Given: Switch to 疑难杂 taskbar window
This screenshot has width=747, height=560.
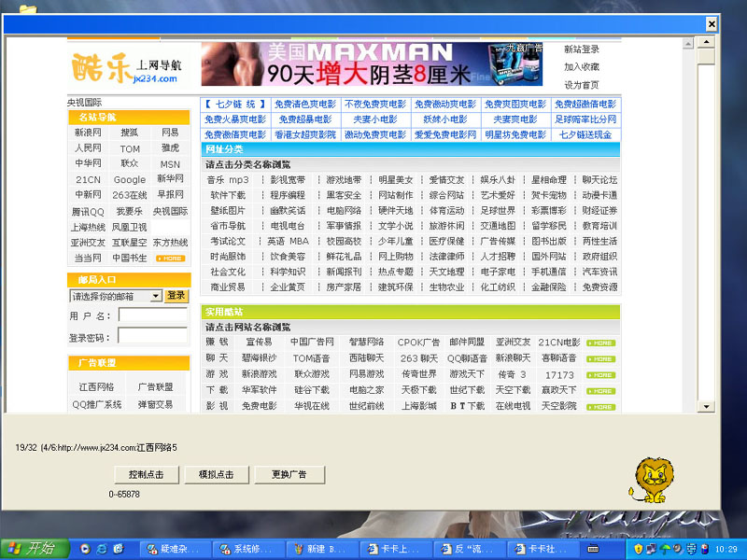Looking at the screenshot, I should (x=176, y=549).
